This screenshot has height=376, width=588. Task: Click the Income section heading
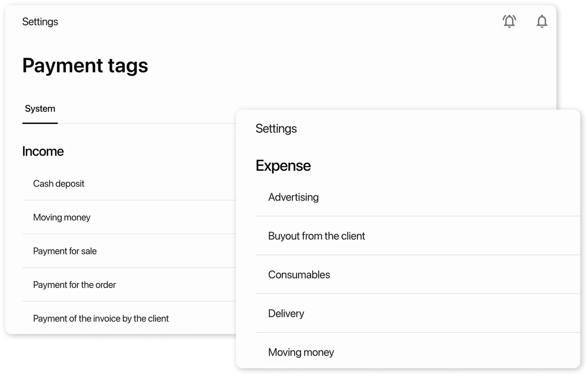43,151
